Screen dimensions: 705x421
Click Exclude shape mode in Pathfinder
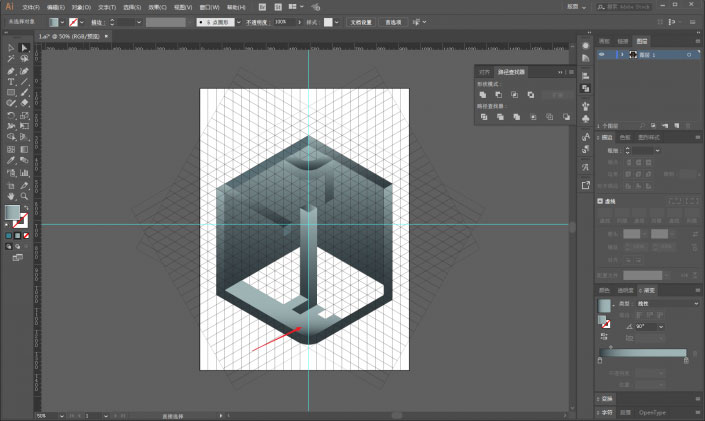pos(531,94)
